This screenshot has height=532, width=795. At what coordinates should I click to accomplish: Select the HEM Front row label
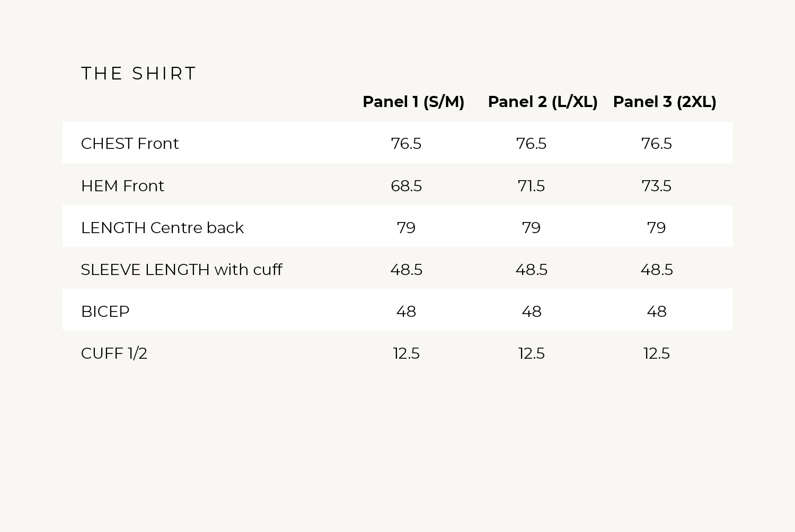pyautogui.click(x=122, y=186)
